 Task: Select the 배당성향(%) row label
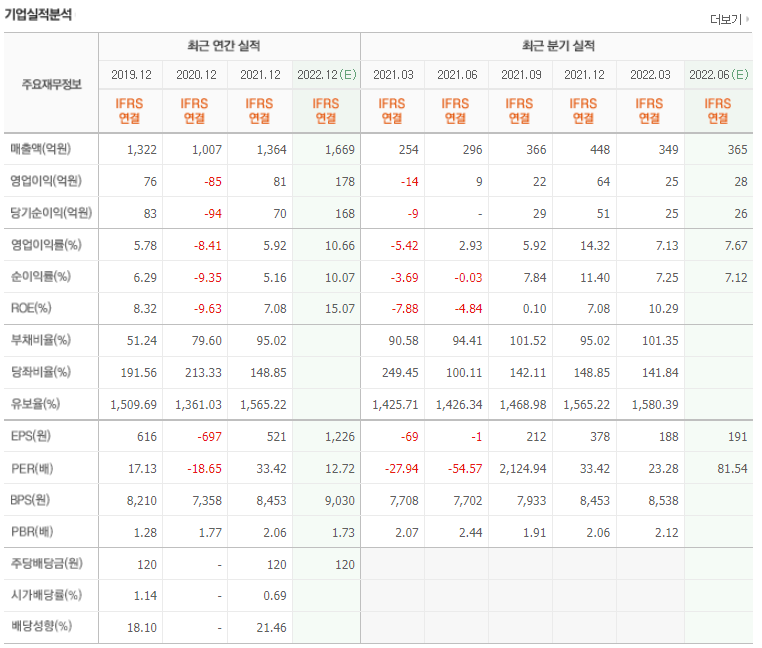tap(41, 626)
